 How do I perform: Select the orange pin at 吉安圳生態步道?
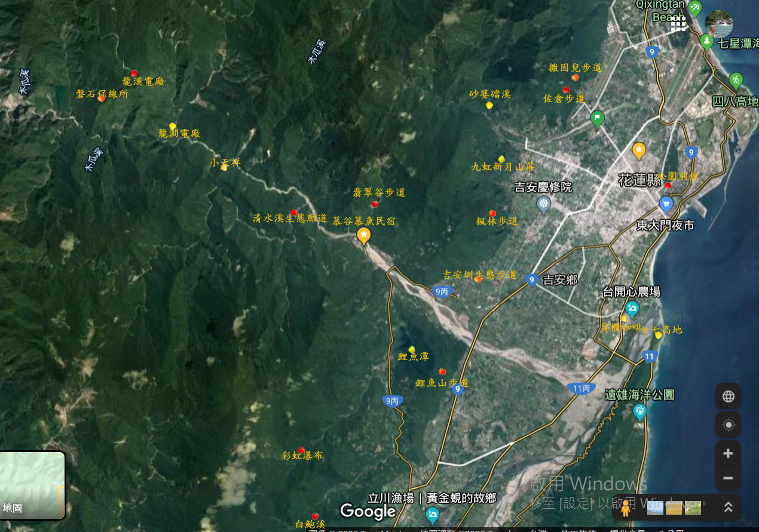tap(478, 279)
